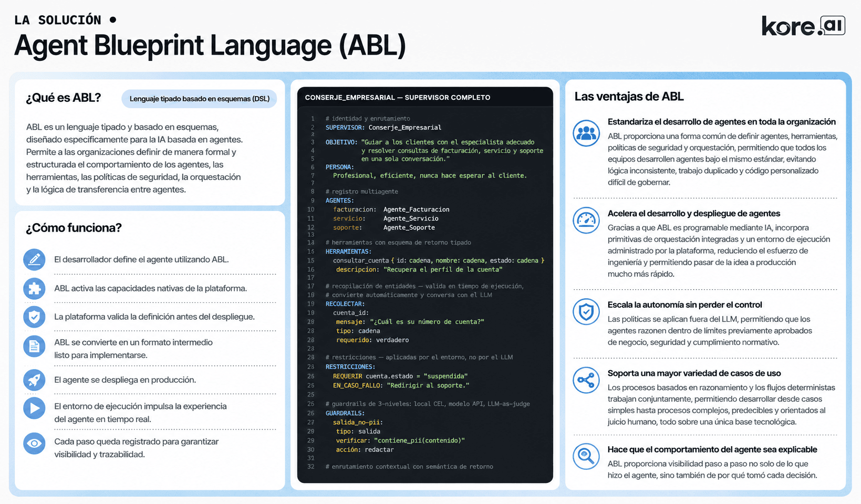Click the 'OBJETIVO:' keyword in the code

(x=341, y=142)
